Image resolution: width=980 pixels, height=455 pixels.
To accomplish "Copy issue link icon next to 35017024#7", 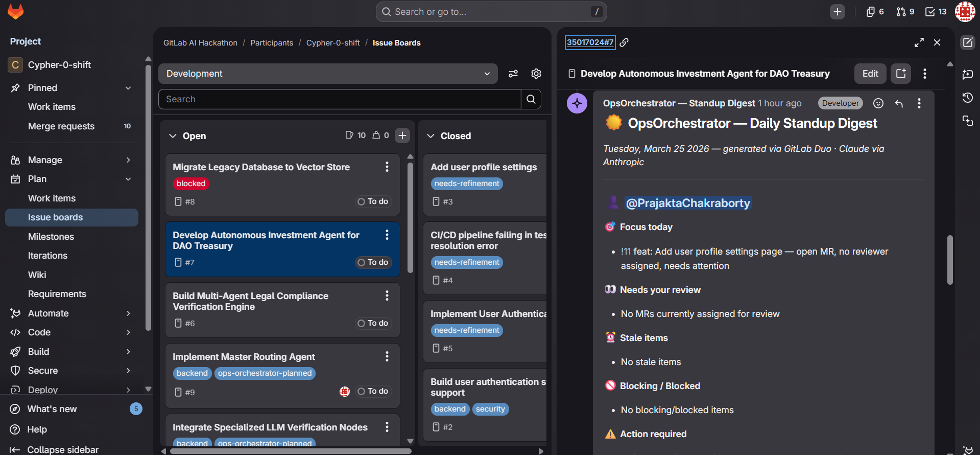I will pyautogui.click(x=624, y=42).
